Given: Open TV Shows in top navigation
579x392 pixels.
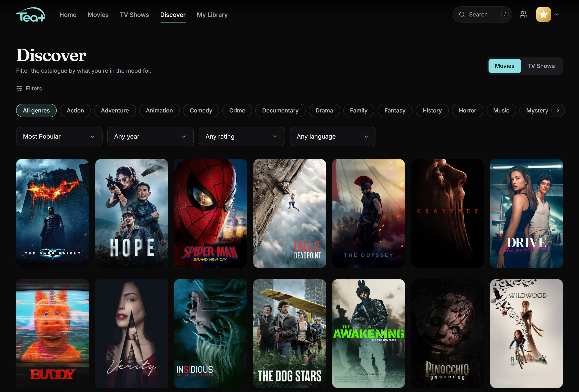Looking at the screenshot, I should tap(134, 15).
